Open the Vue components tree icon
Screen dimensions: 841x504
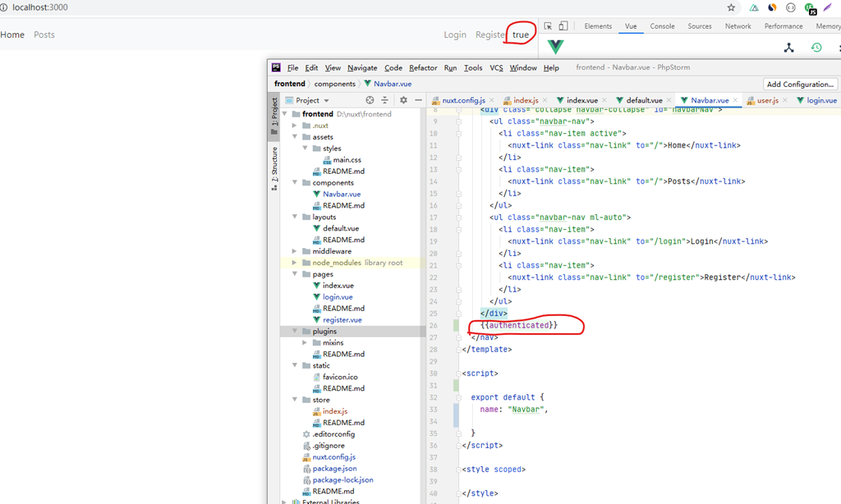pos(788,47)
